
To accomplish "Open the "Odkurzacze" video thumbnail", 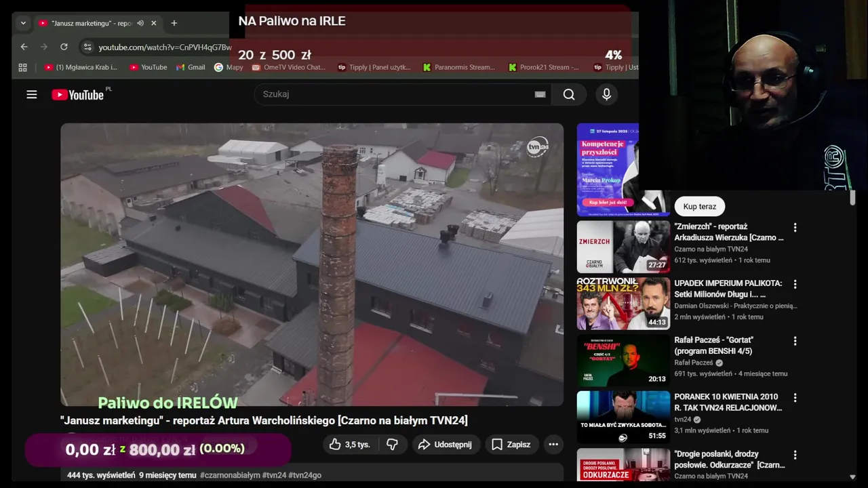I will [x=623, y=465].
